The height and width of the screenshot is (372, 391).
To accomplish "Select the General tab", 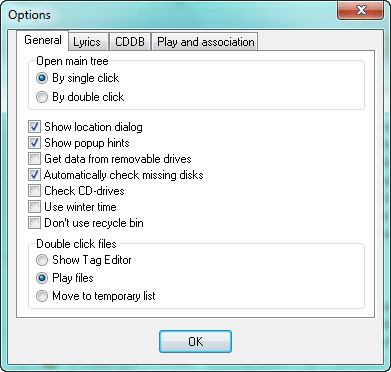I will (x=43, y=40).
